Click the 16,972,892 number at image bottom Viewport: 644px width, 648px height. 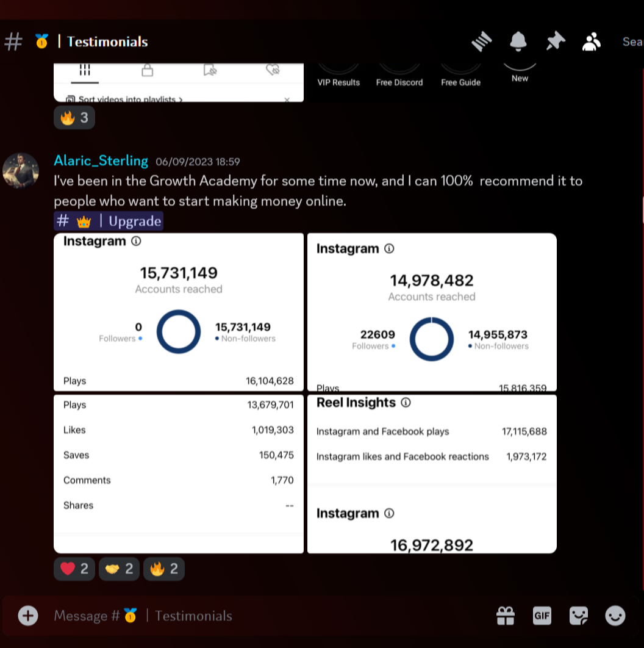point(432,545)
